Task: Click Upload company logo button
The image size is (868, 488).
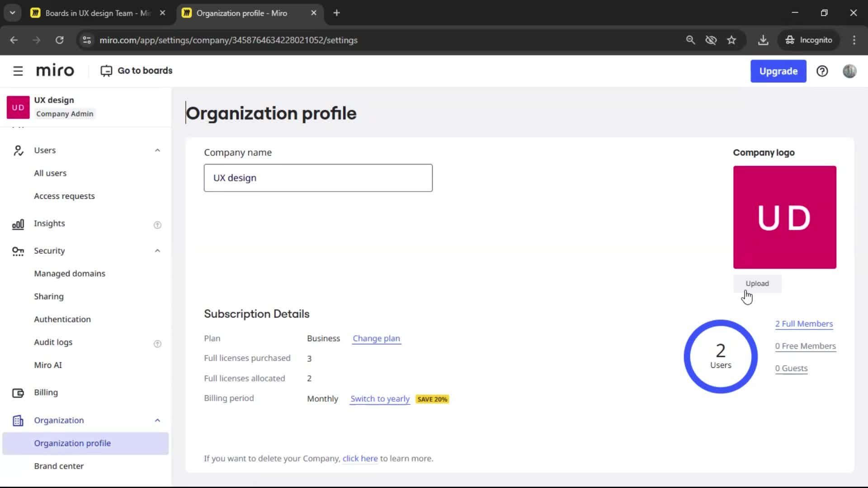Action: click(757, 283)
